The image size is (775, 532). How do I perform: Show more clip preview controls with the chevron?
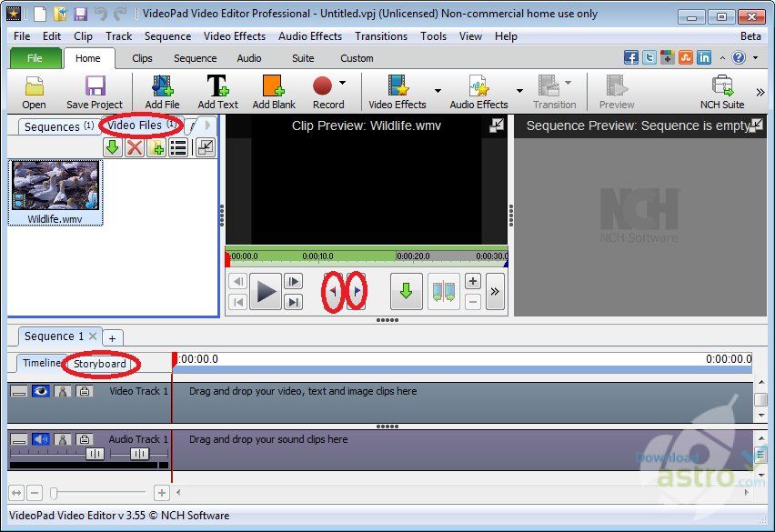pos(495,291)
